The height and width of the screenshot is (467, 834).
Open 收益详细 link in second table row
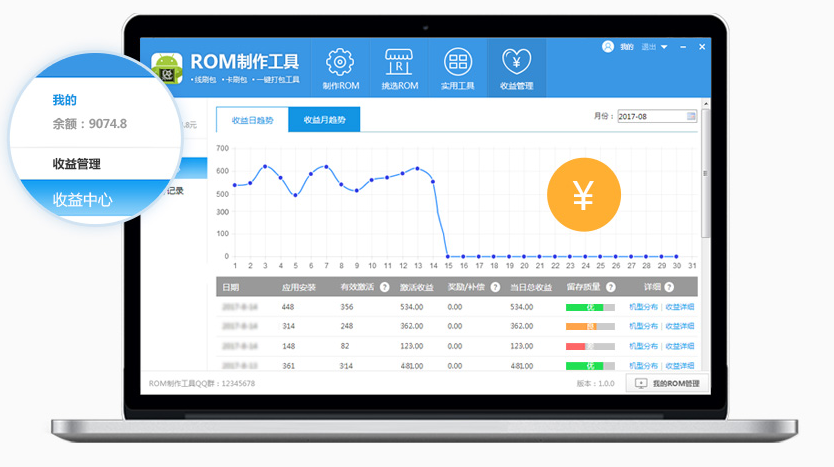(680, 326)
